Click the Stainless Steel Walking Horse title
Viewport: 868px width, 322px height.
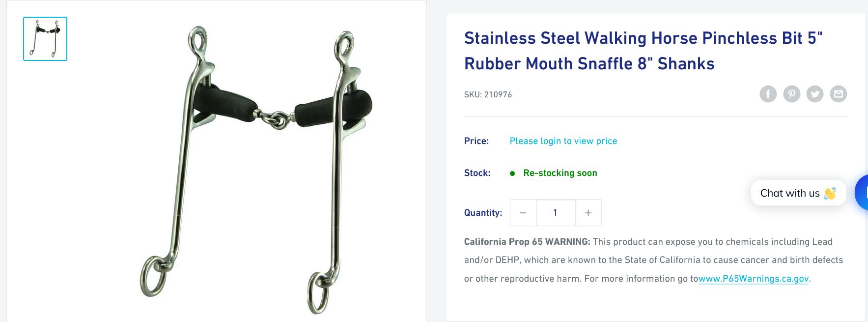(x=643, y=51)
